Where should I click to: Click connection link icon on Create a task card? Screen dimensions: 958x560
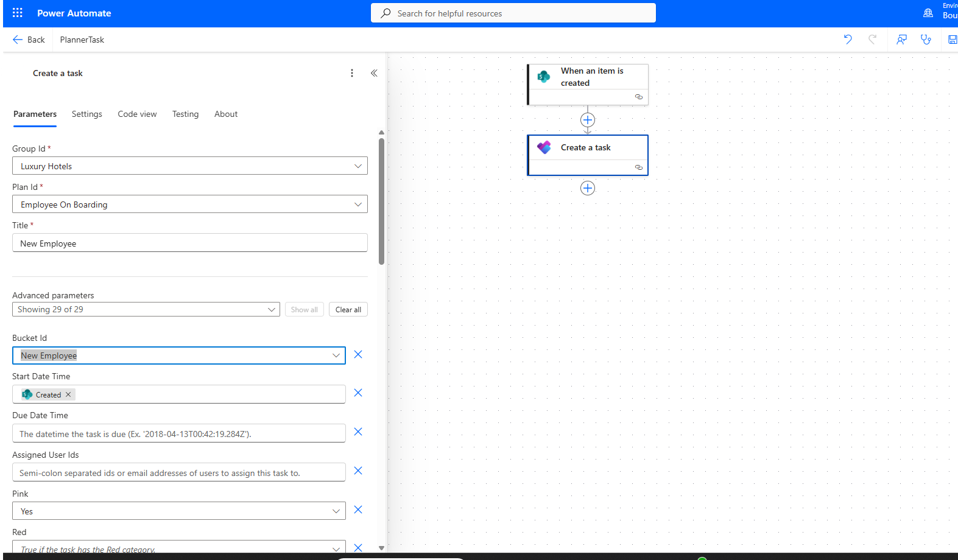(x=639, y=167)
